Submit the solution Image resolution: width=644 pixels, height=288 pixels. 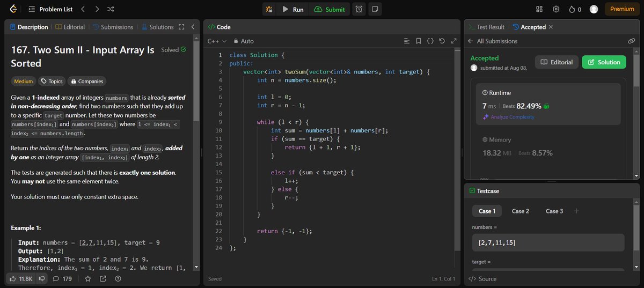tap(330, 9)
